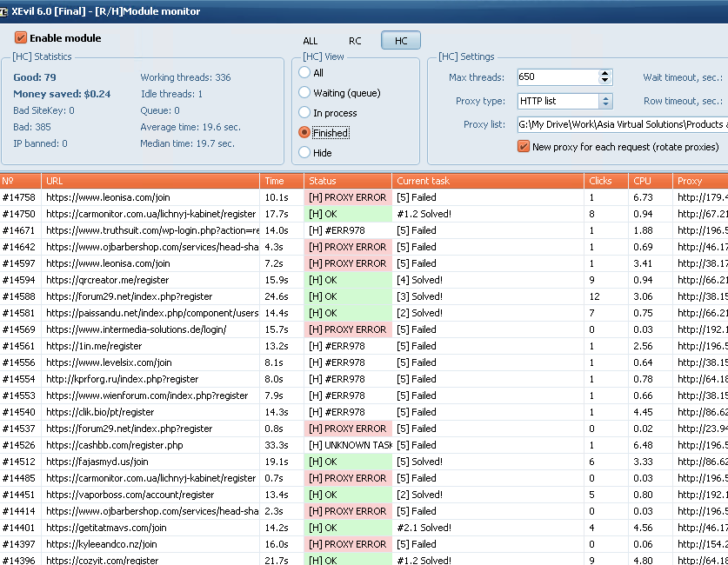Select row #14642 number cell
The image size is (728, 565).
(x=20, y=247)
